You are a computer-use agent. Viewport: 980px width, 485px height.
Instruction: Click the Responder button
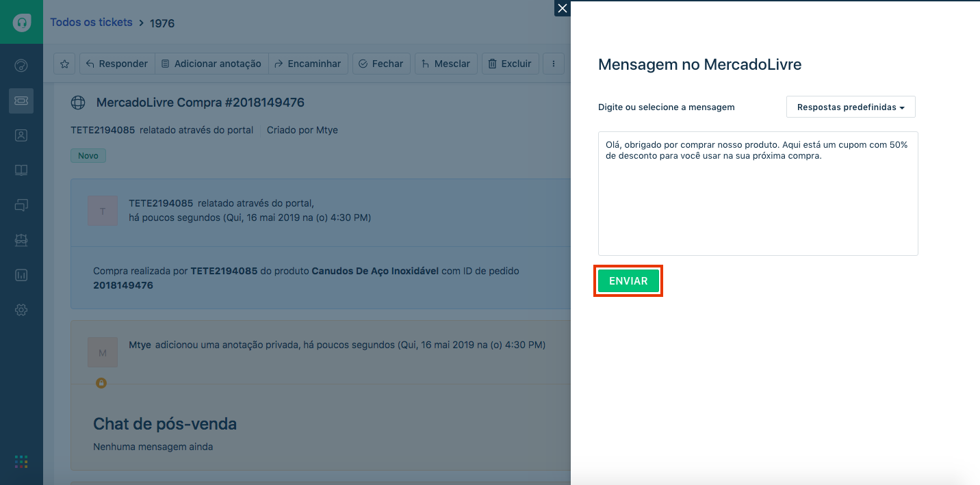coord(117,64)
